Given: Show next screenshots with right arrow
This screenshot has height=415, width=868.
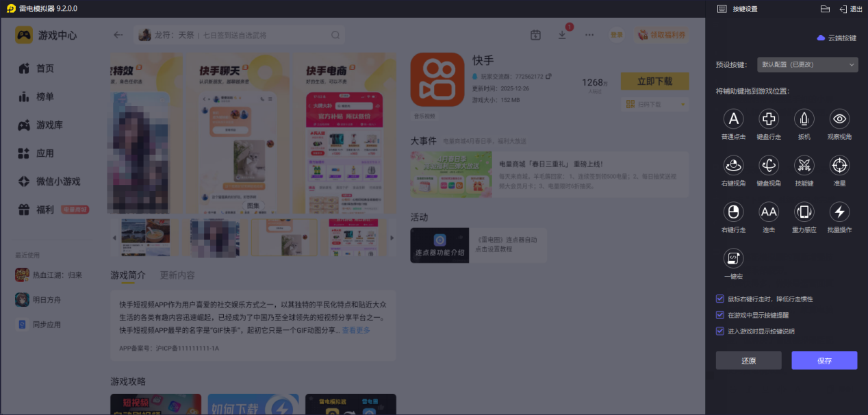Looking at the screenshot, I should pos(392,238).
